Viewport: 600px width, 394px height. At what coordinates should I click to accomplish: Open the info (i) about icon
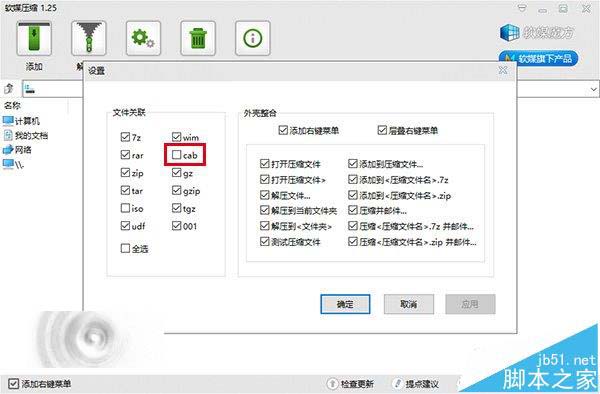point(253,38)
